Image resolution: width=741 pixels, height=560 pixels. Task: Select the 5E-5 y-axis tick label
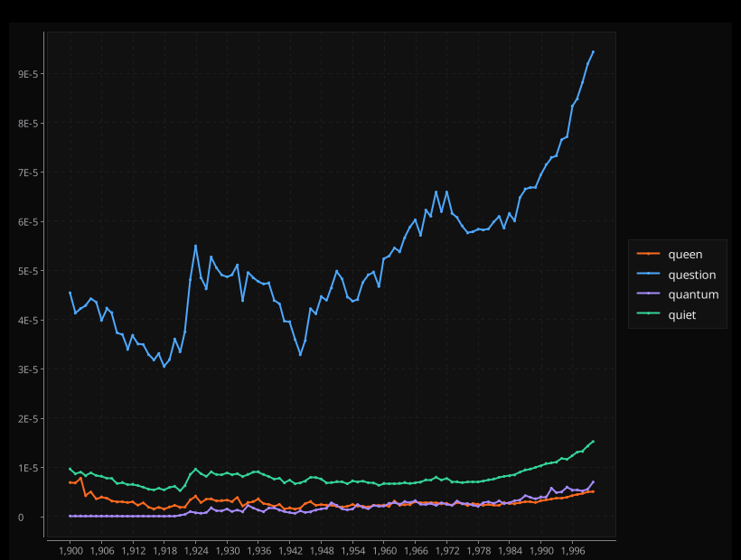click(x=26, y=271)
